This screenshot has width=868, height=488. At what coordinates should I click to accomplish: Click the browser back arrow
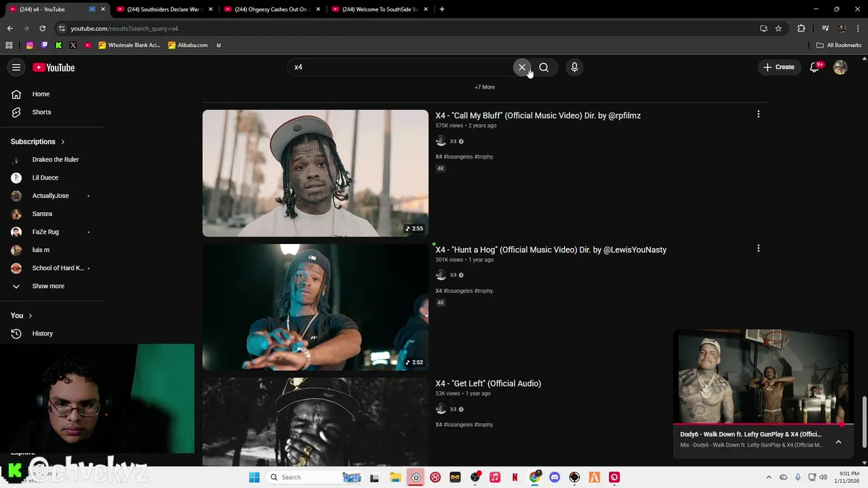[10, 28]
